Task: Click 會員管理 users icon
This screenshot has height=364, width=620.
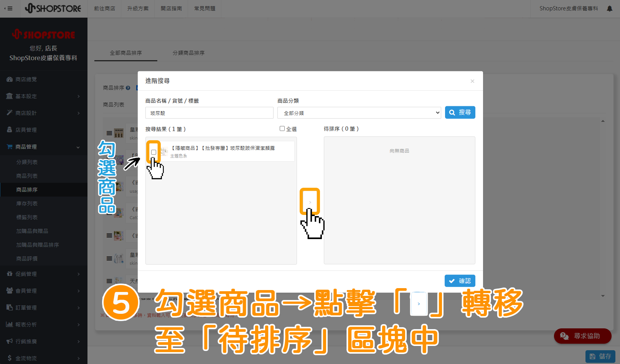Action: pyautogui.click(x=10, y=291)
